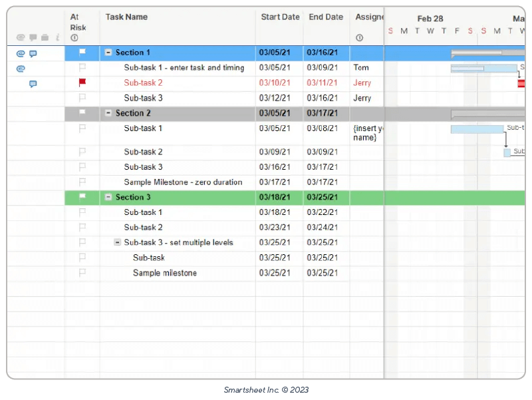The image size is (532, 400).
Task: Click the Smartsheet Inc copyright text
Action: tap(266, 389)
